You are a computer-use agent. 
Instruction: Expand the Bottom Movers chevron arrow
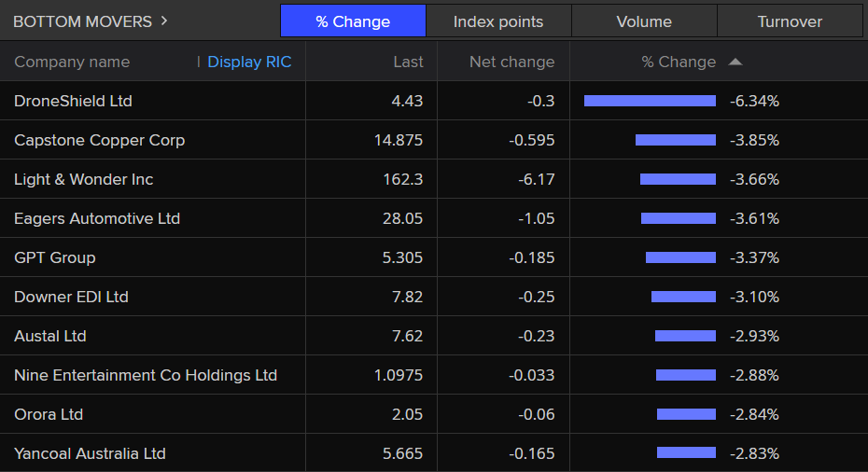pyautogui.click(x=164, y=21)
